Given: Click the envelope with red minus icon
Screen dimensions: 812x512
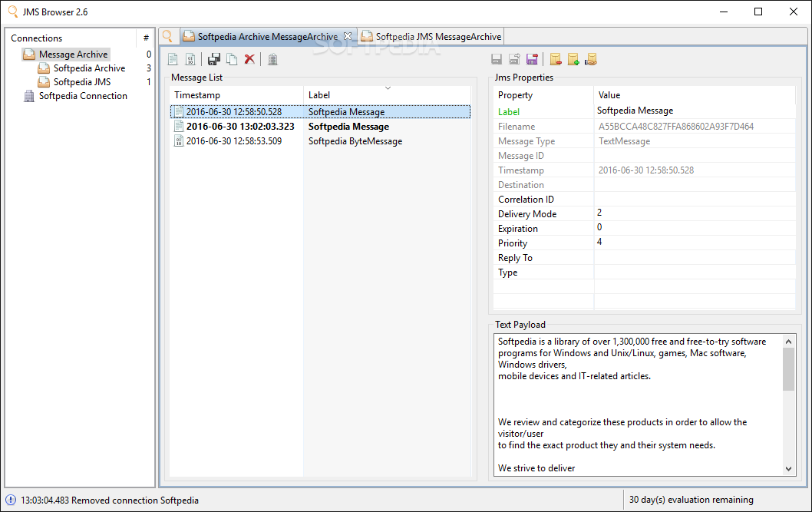Looking at the screenshot, I should 556,60.
